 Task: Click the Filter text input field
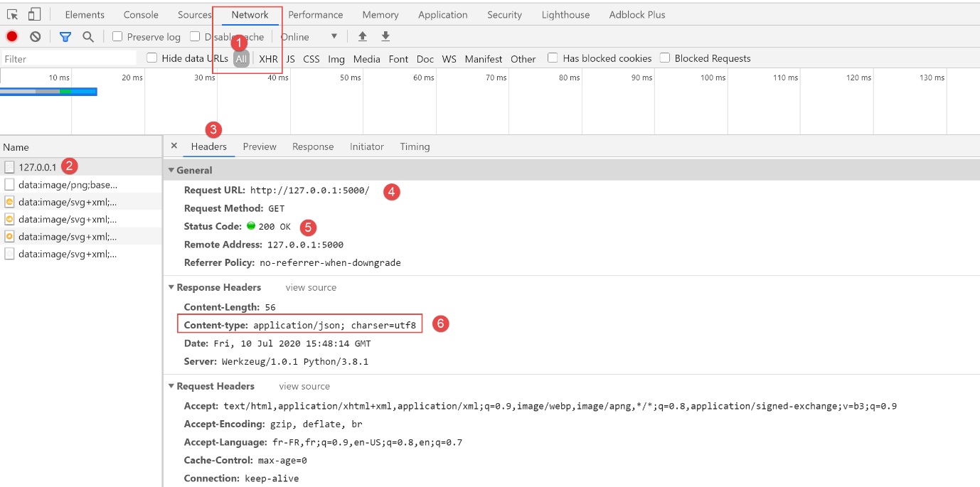[69, 59]
